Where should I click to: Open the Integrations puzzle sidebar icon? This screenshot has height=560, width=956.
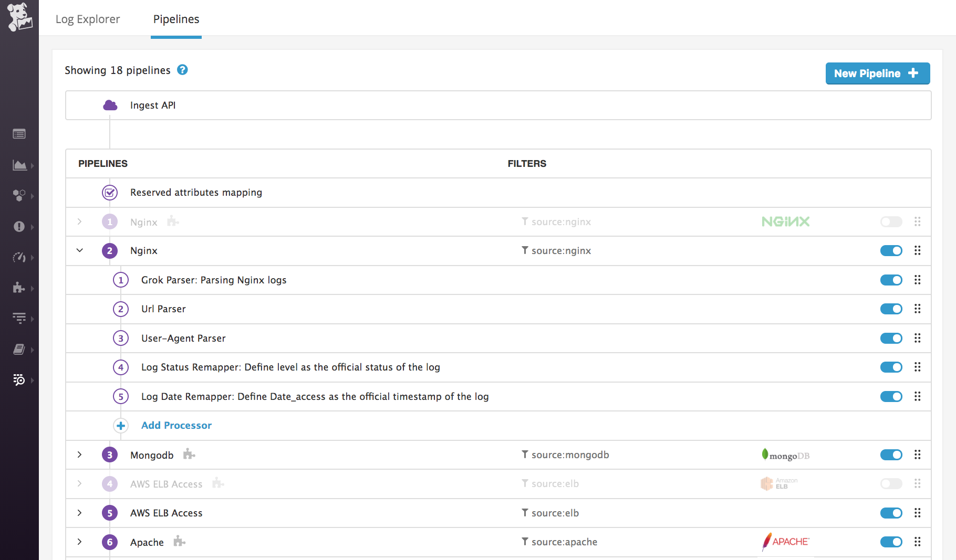click(19, 288)
